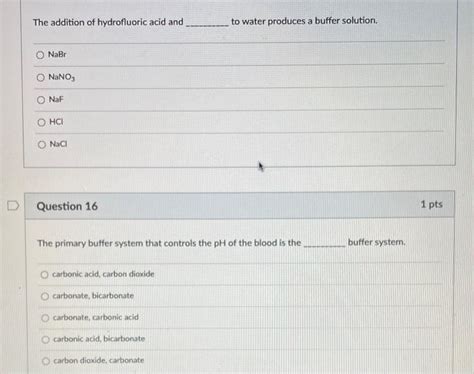
Task: Click the blood buffer system question text
Action: pyautogui.click(x=221, y=243)
